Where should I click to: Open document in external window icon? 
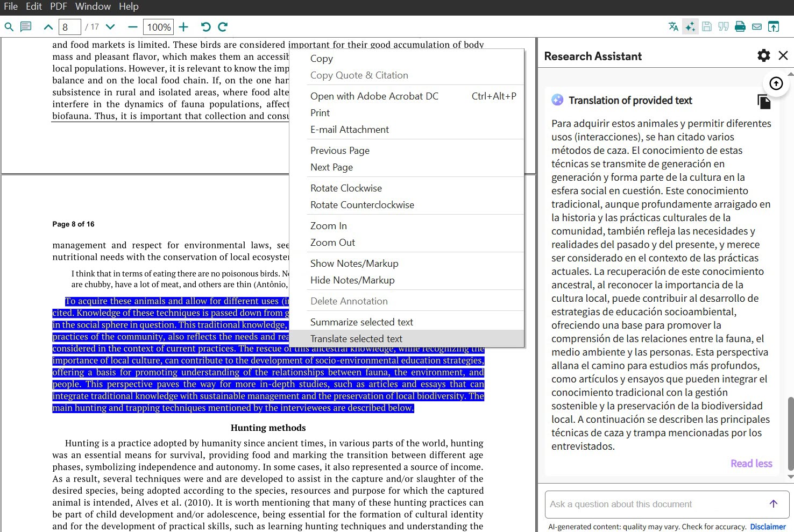coord(774,26)
